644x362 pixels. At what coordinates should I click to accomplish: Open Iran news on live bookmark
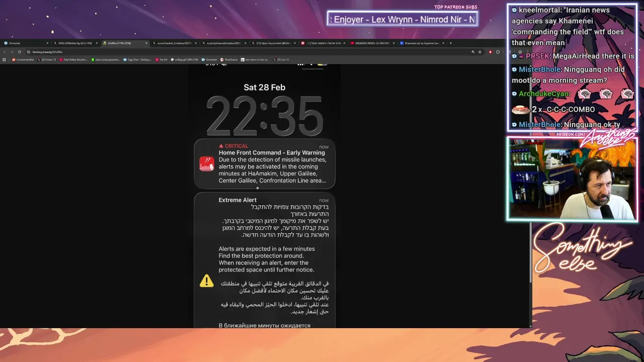tap(255, 59)
